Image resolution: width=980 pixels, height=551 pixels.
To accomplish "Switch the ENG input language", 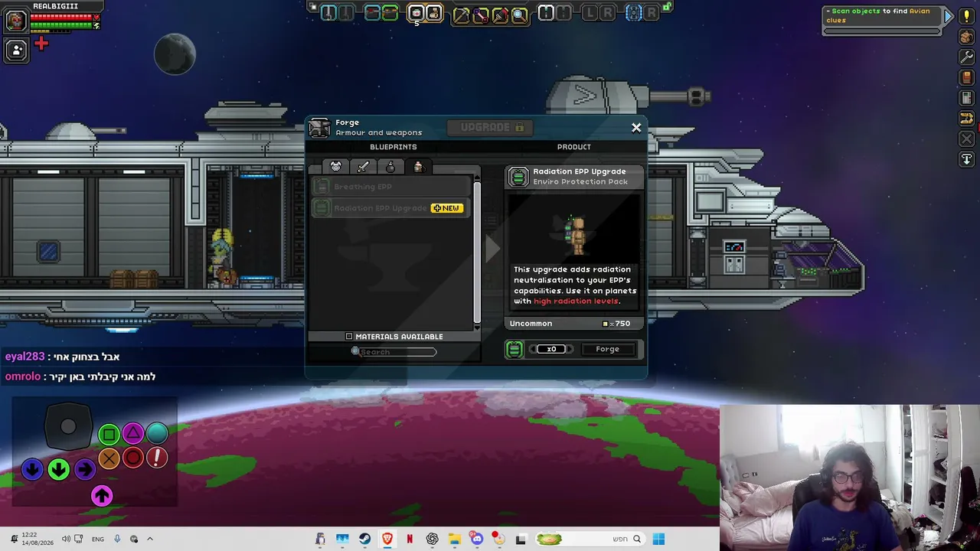I will tap(98, 539).
